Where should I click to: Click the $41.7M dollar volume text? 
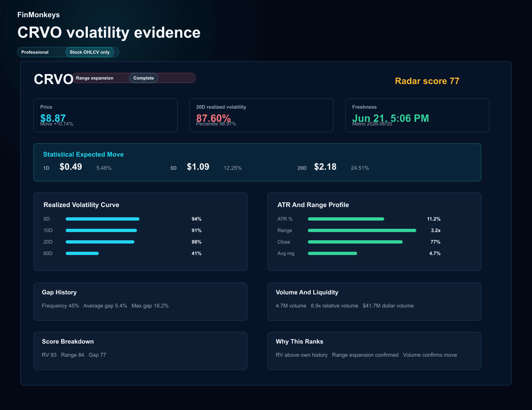click(x=388, y=306)
